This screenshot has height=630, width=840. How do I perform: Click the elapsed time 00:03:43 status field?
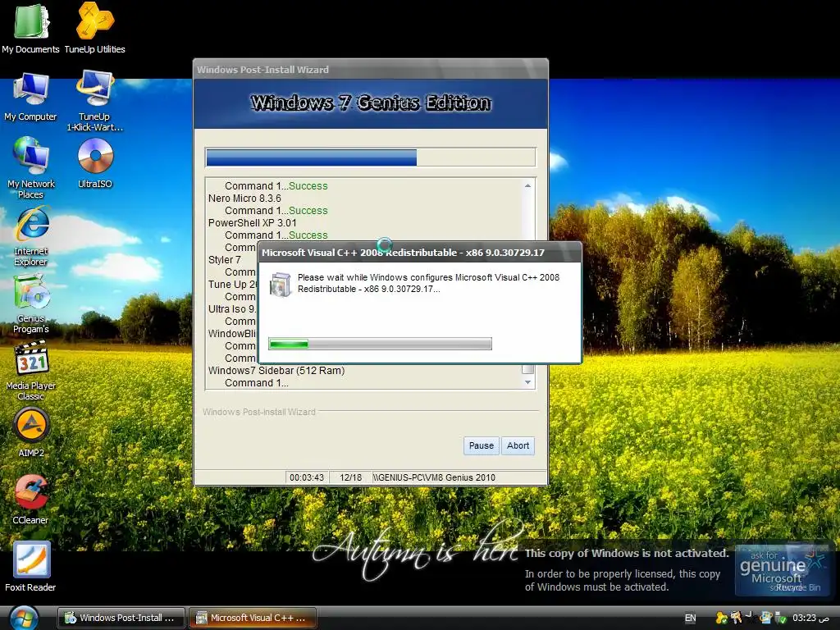click(307, 477)
